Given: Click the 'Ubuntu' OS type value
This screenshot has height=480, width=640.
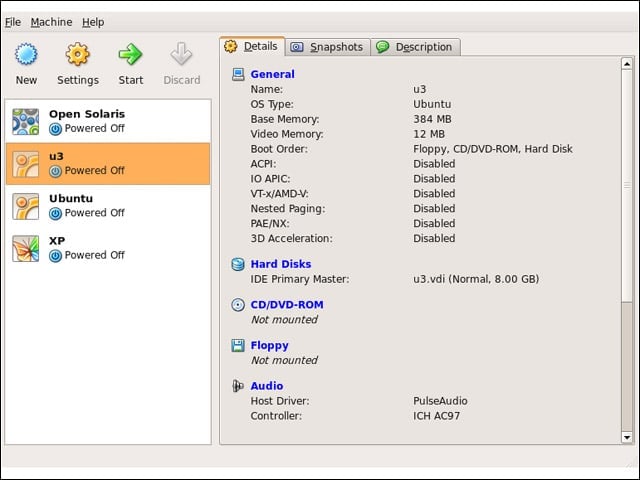Looking at the screenshot, I should click(432, 104).
